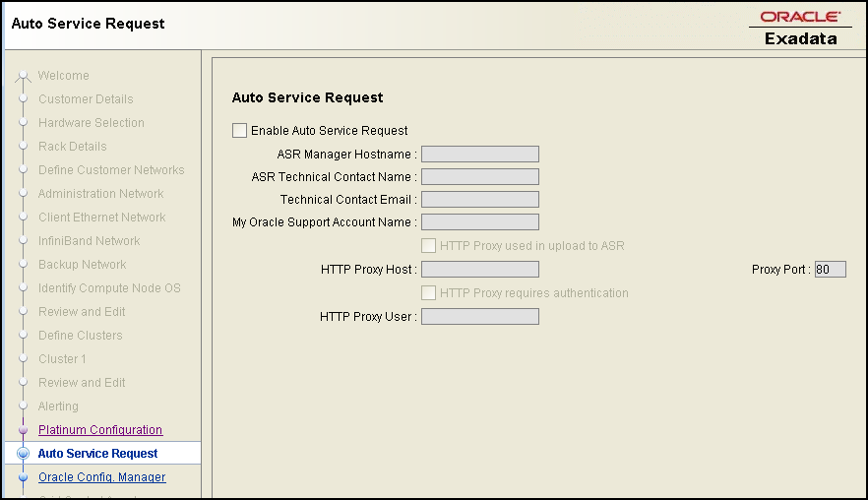
Task: Go to Rack Details step
Action: click(x=73, y=147)
